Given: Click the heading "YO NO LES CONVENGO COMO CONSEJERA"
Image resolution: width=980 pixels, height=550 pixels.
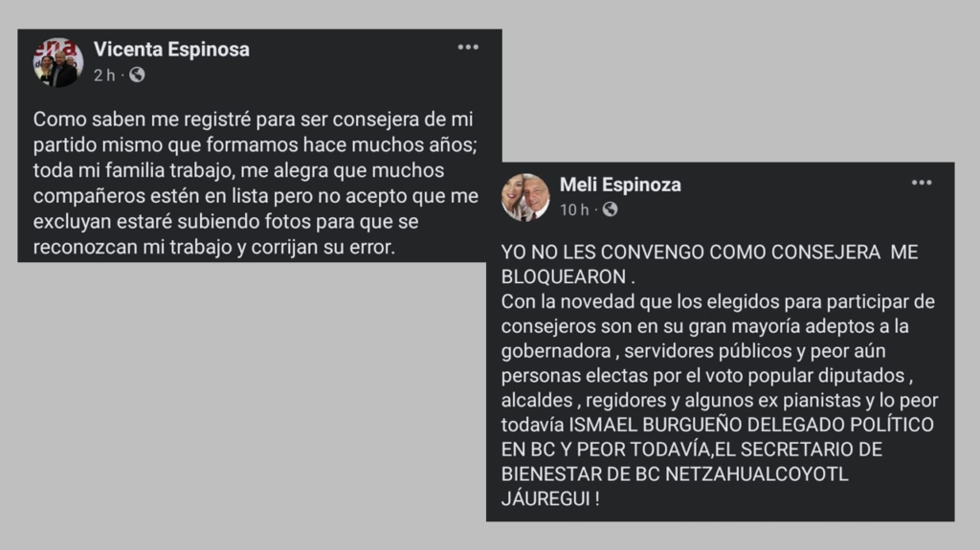Looking at the screenshot, I should pyautogui.click(x=689, y=253).
